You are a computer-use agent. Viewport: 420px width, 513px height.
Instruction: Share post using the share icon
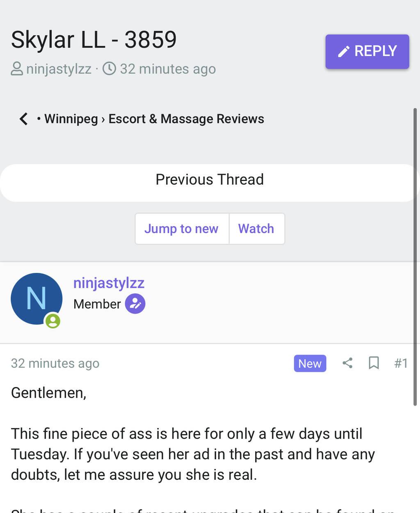[347, 363]
